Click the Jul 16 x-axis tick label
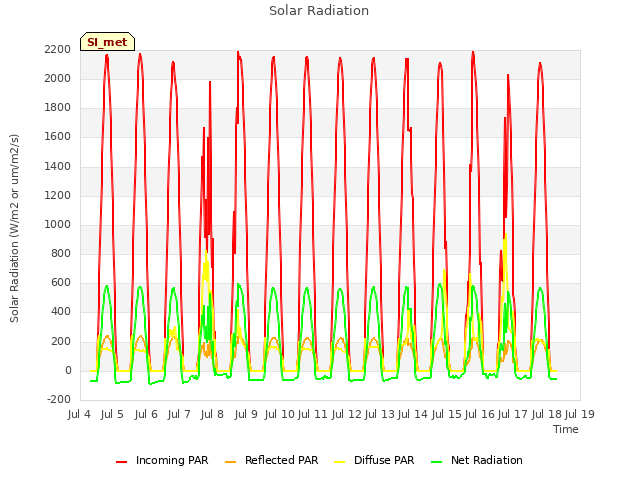Screen dimensions: 640x480 [x=480, y=415]
